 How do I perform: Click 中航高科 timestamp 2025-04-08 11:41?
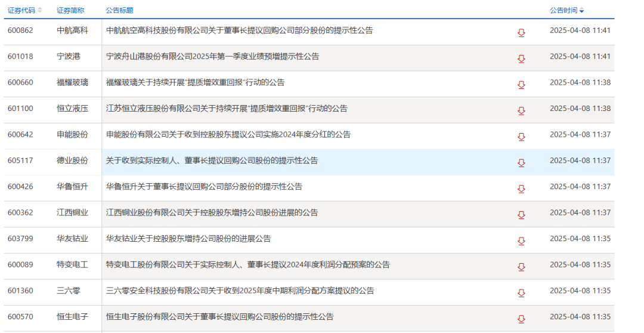[580, 30]
